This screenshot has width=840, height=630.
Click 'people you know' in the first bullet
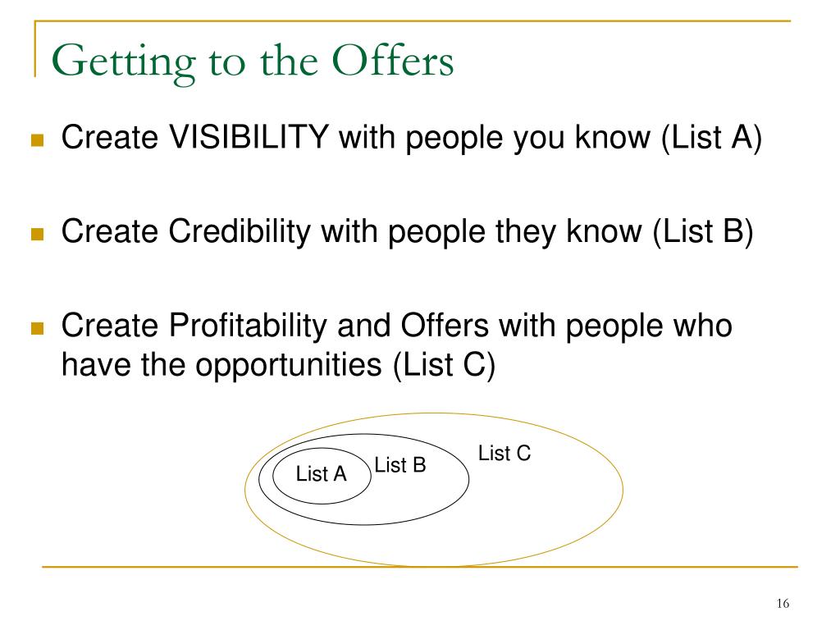click(527, 139)
